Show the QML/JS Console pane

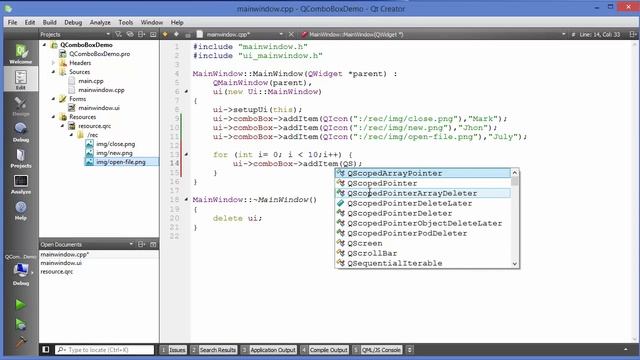coord(377,350)
